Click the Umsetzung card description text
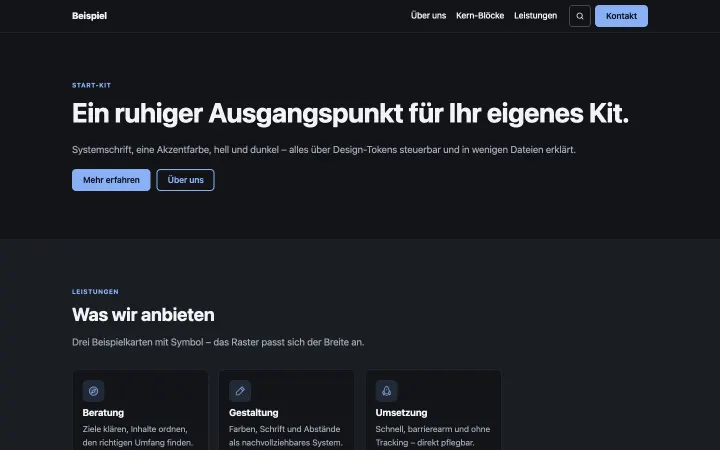Image resolution: width=720 pixels, height=450 pixels. click(x=433, y=436)
